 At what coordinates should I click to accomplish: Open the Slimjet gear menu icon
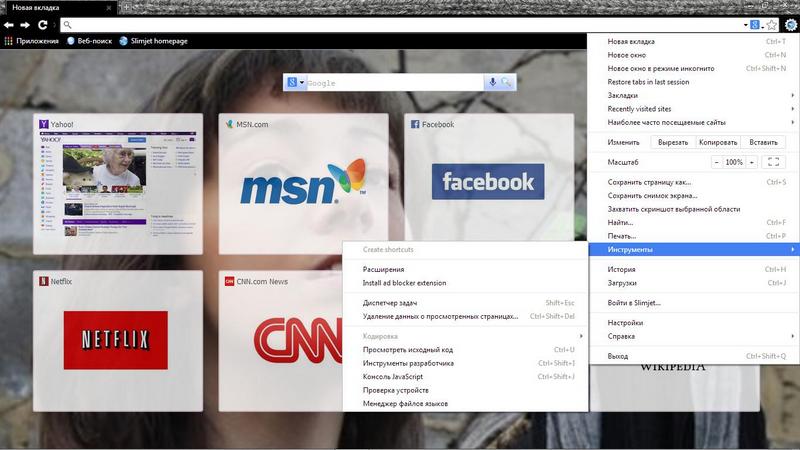click(790, 24)
